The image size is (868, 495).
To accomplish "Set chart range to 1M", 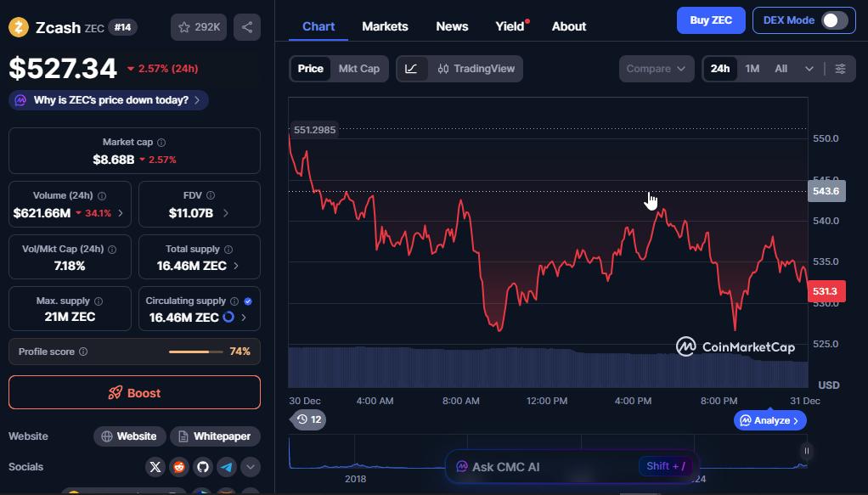I will click(752, 69).
